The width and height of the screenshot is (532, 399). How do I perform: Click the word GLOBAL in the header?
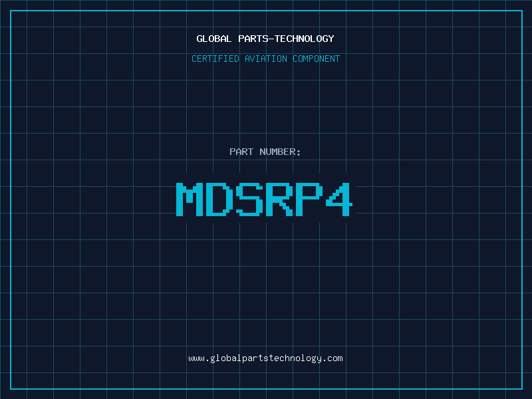pos(214,39)
